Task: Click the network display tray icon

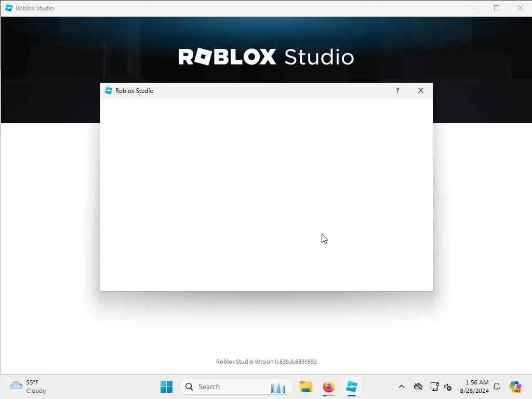Action: pos(434,387)
